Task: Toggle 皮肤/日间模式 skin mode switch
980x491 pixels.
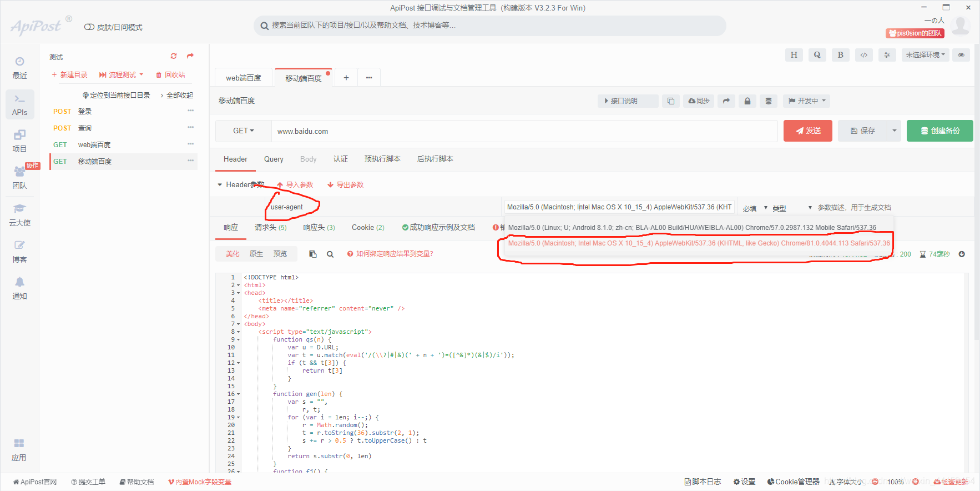Action: coord(89,27)
